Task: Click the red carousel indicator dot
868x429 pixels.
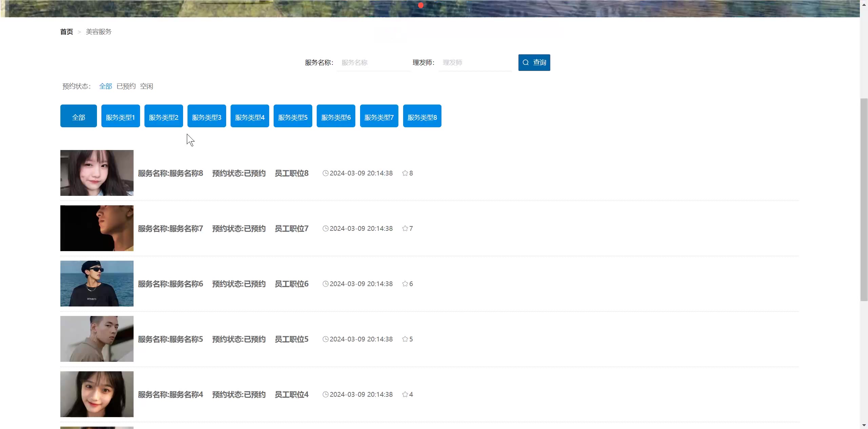Action: point(421,5)
